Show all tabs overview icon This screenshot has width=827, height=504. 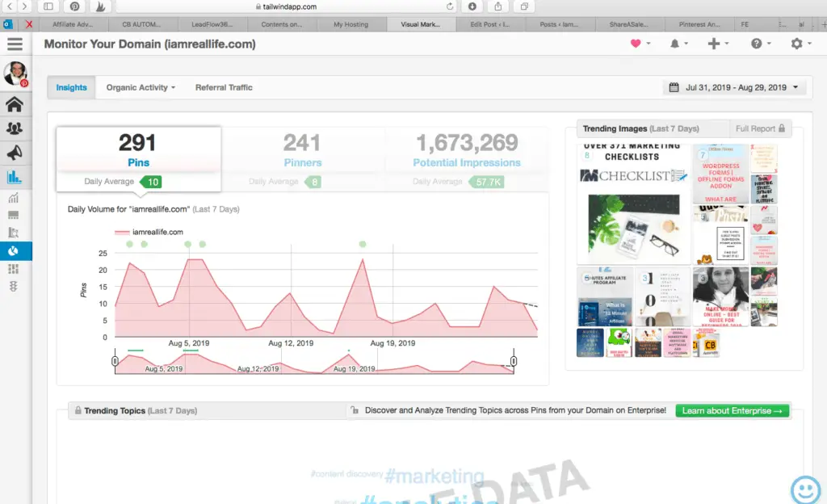[x=524, y=6]
